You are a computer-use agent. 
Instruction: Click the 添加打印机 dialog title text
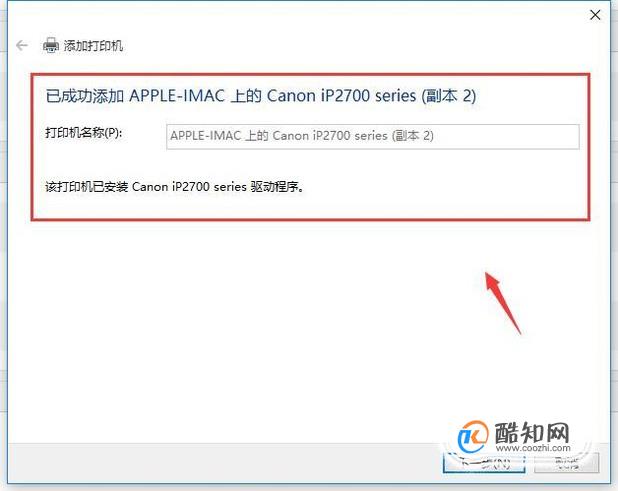(93, 46)
